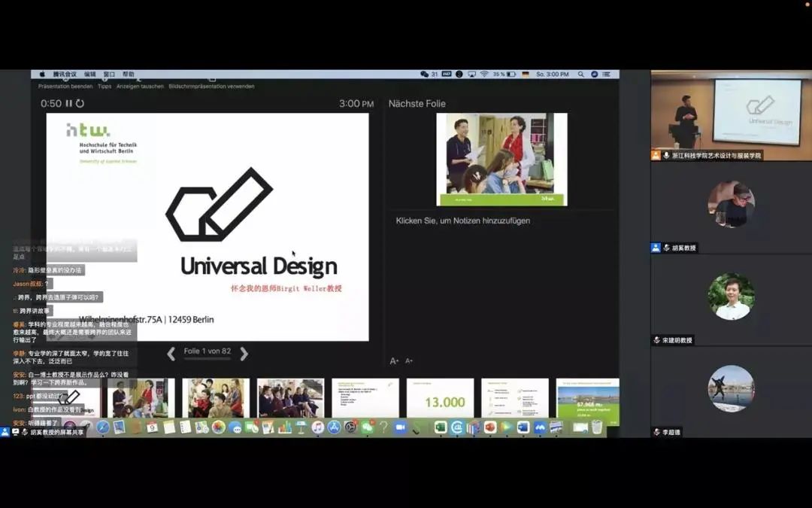Open Tipps in presenter view
812x508 pixels.
pyautogui.click(x=105, y=86)
